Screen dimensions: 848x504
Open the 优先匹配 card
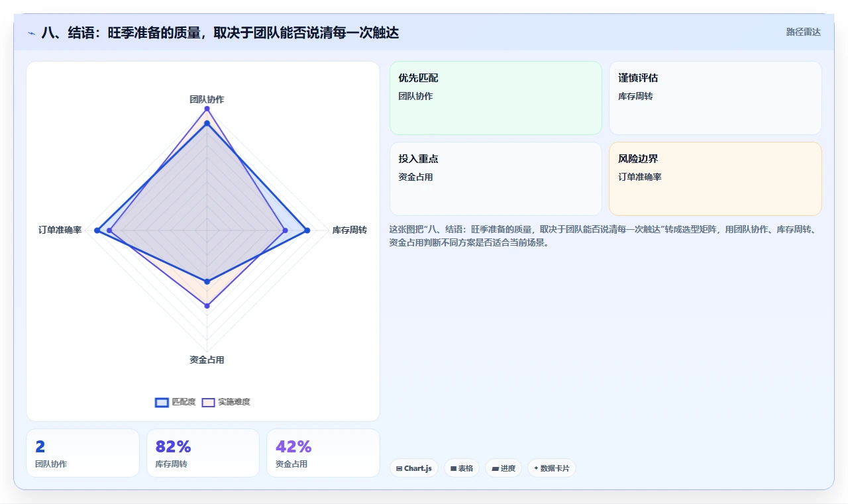pyautogui.click(x=496, y=98)
